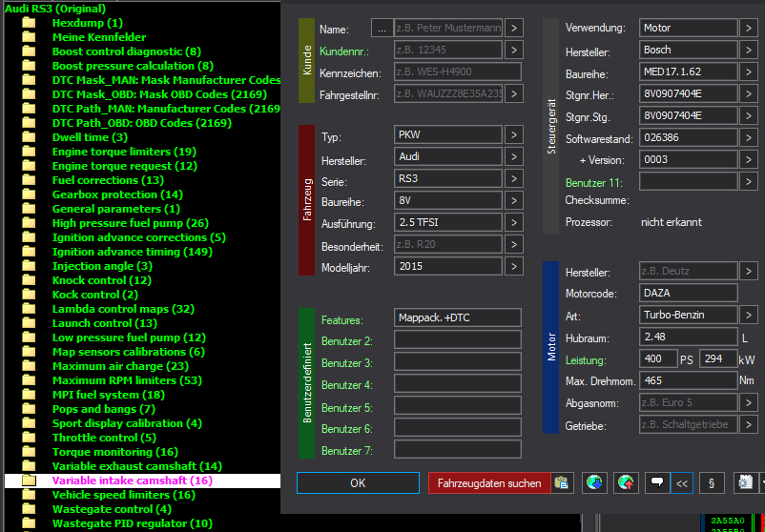Viewport: 765px width, 532px height.
Task: Select the Variable exhaust camshaft (14) folder
Action: [x=137, y=466]
